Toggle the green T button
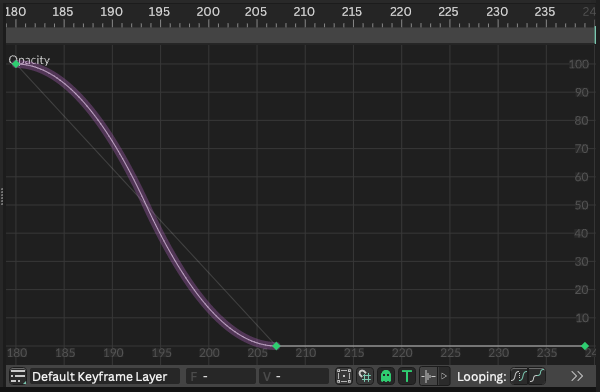The image size is (600, 392). (x=407, y=376)
